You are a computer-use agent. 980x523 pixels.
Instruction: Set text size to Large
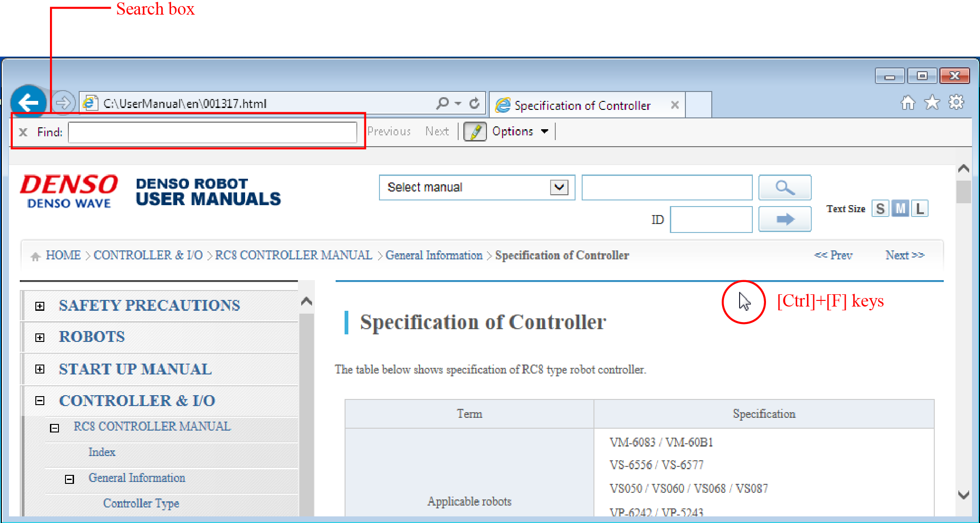[920, 208]
